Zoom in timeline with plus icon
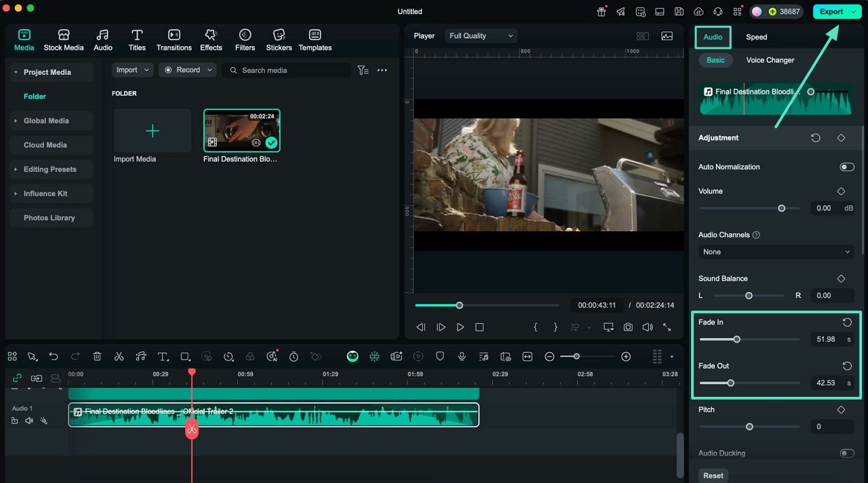This screenshot has width=868, height=483. click(x=626, y=357)
